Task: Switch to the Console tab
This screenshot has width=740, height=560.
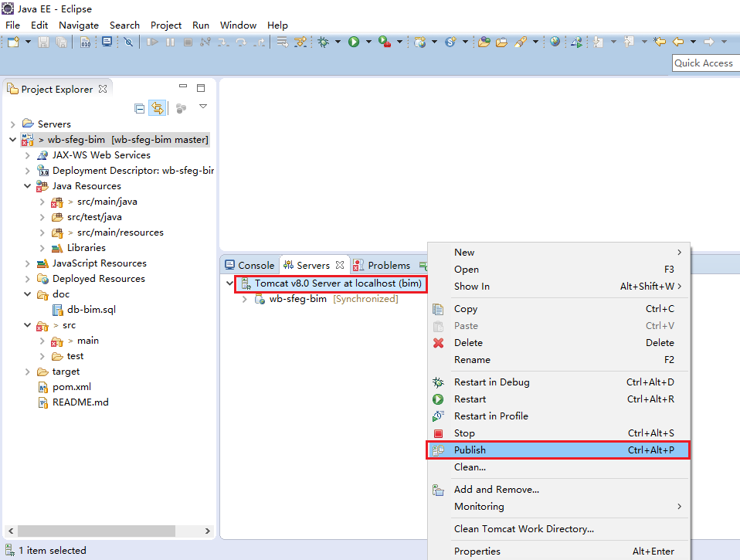Action: [x=250, y=265]
